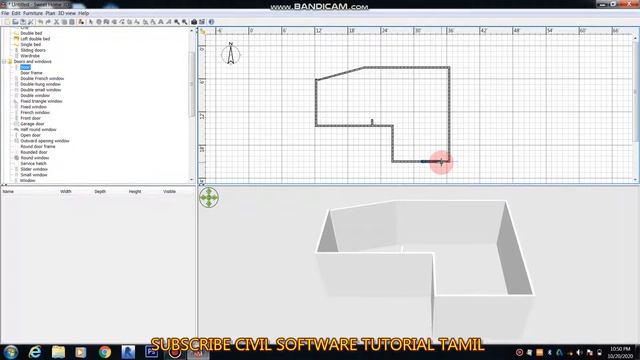640x360 pixels.
Task: Select the Create rooms tool
Action: (x=114, y=22)
